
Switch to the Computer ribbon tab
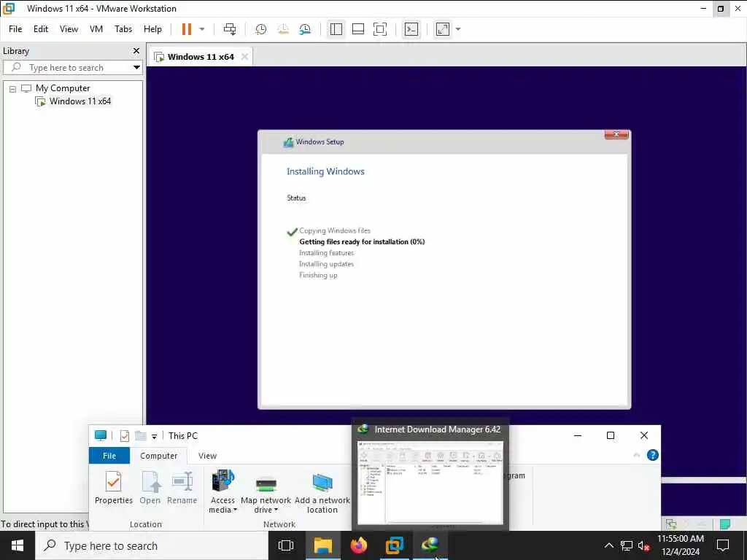coord(158,456)
